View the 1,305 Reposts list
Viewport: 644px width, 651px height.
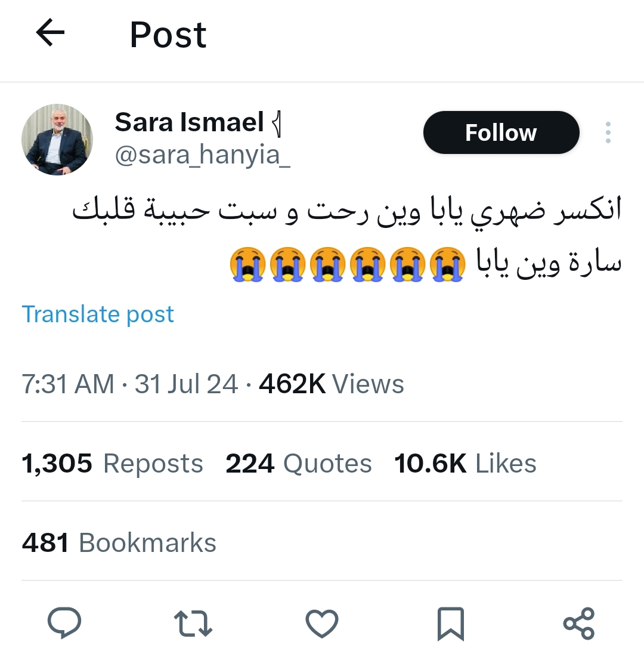(x=112, y=463)
